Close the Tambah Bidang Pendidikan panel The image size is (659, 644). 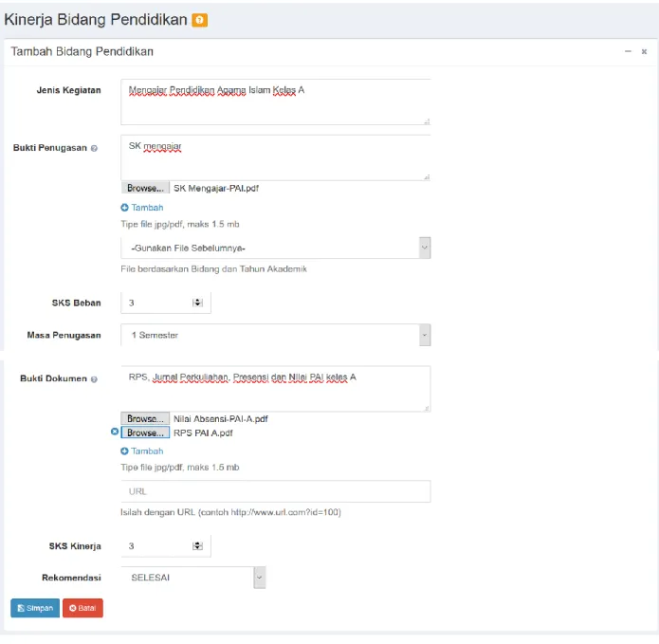click(x=644, y=51)
